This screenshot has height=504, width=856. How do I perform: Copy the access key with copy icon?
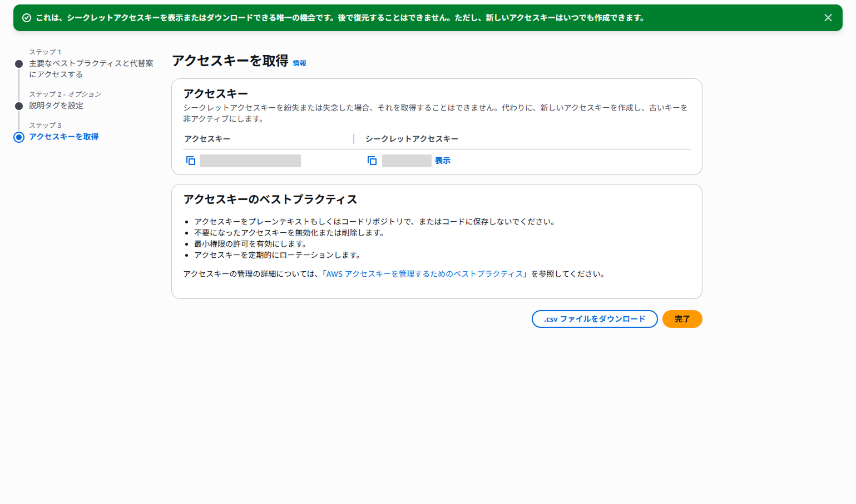[x=191, y=161]
